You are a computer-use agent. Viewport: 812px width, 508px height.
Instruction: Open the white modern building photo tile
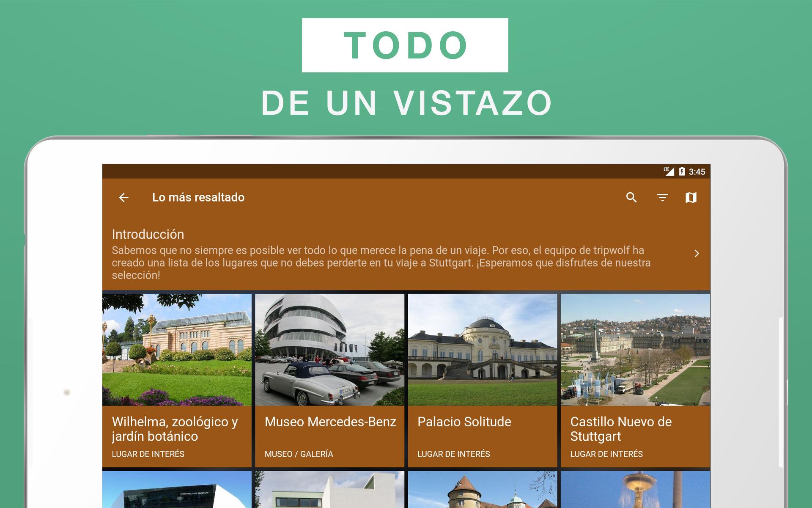[329, 489]
